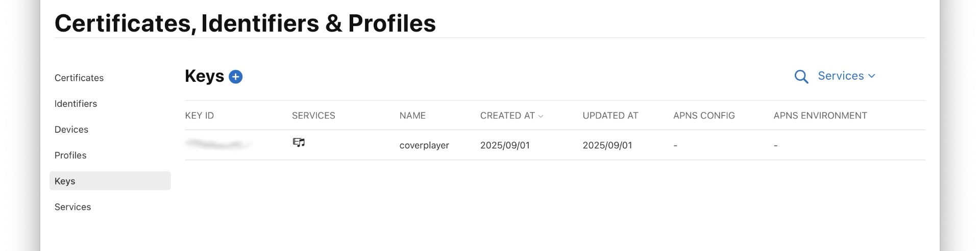Click the Name column header
Screen dimensions: 980x251
tap(412, 116)
